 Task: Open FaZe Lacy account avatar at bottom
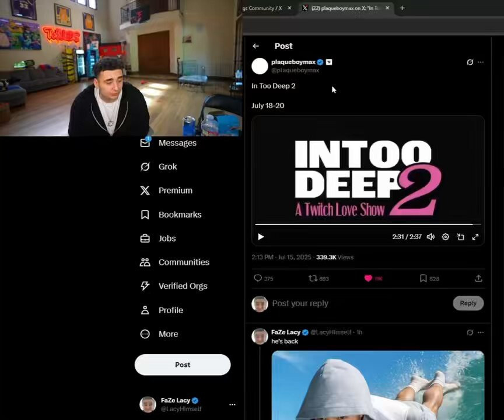(x=148, y=404)
